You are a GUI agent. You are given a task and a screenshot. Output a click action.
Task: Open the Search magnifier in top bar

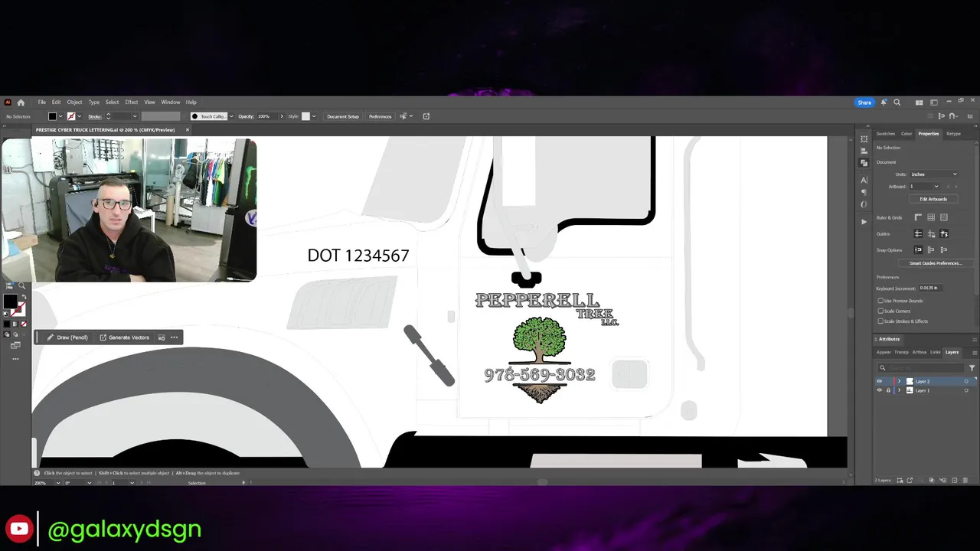897,103
